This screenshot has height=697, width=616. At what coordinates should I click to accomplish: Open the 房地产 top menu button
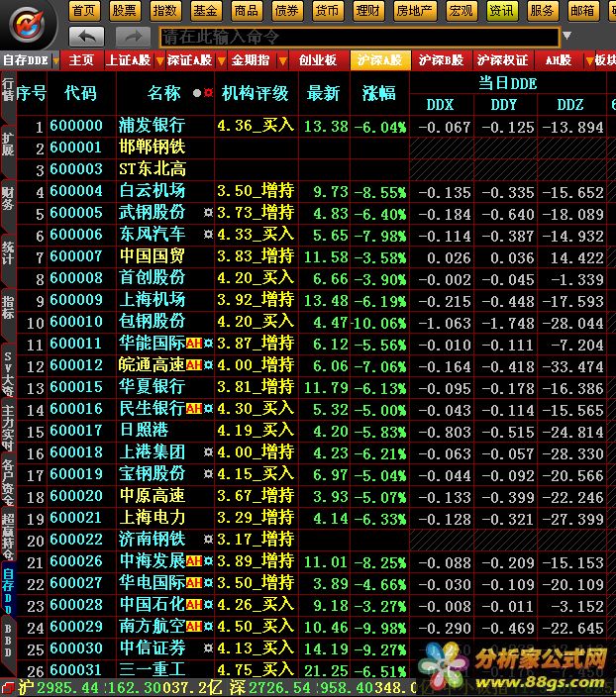pyautogui.click(x=414, y=10)
